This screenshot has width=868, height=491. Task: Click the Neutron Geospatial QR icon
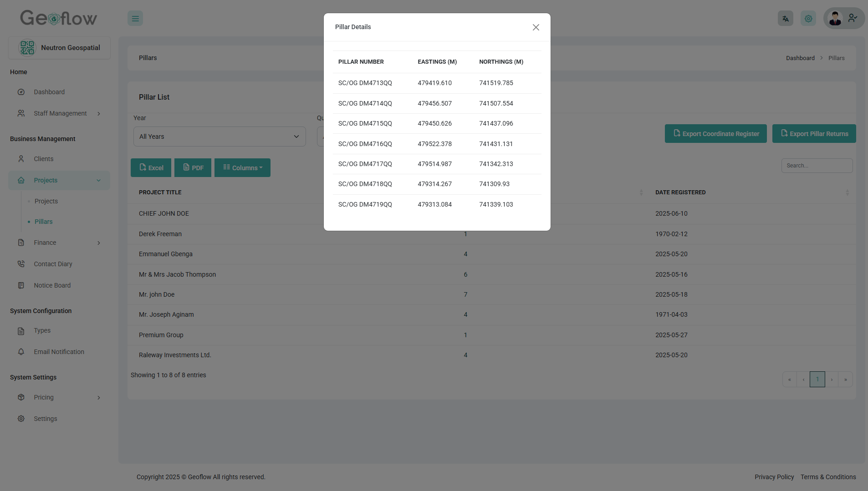point(27,48)
